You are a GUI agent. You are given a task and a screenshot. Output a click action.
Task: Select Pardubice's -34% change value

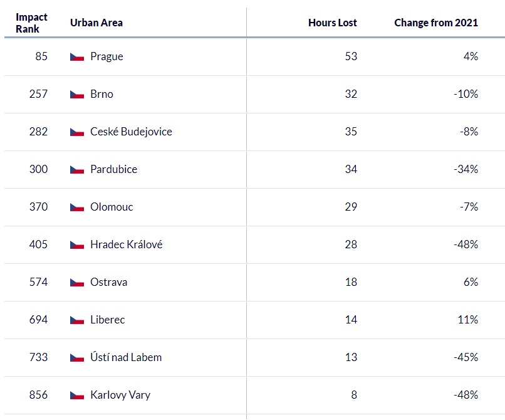pyautogui.click(x=466, y=169)
